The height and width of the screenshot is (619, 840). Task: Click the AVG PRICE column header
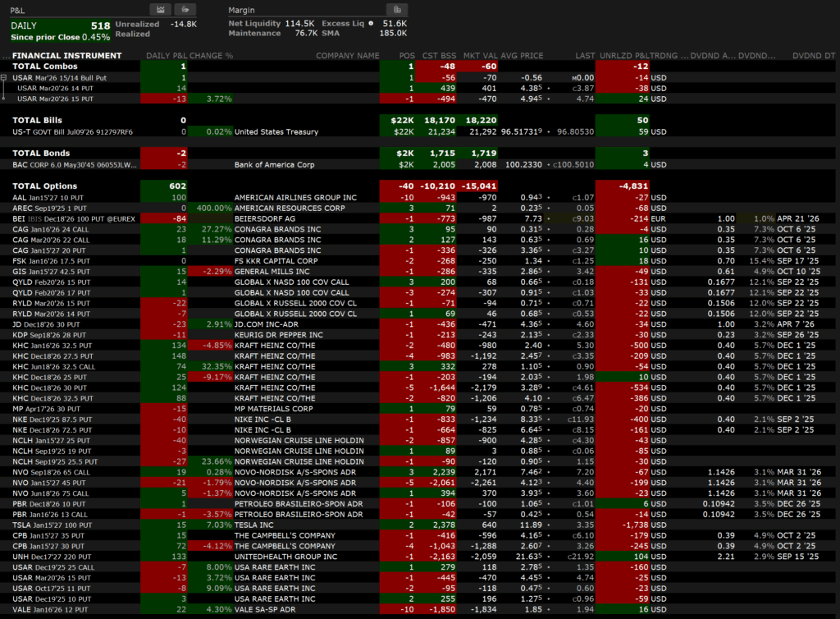[x=522, y=55]
